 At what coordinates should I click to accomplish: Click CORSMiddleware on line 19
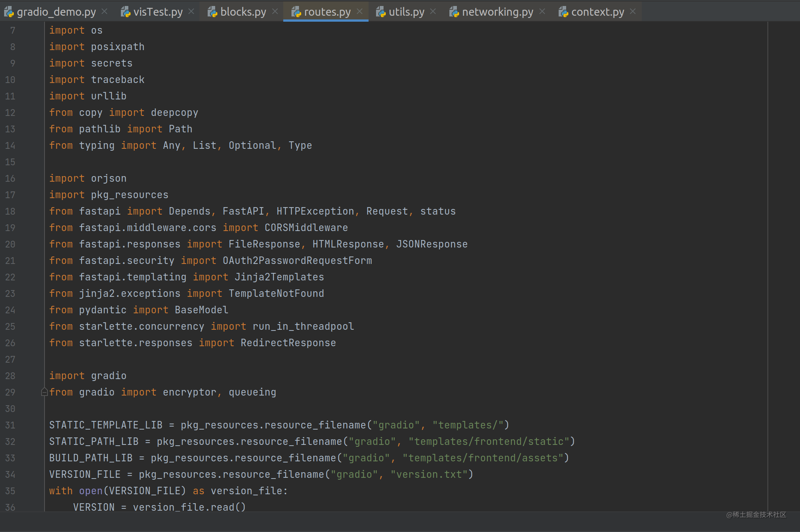click(x=306, y=228)
